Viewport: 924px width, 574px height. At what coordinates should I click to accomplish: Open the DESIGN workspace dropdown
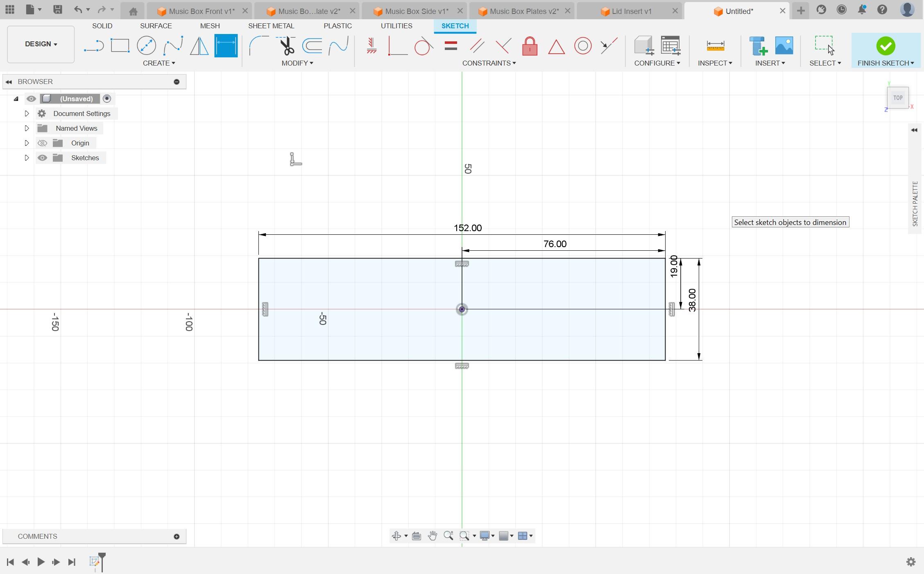tap(41, 44)
